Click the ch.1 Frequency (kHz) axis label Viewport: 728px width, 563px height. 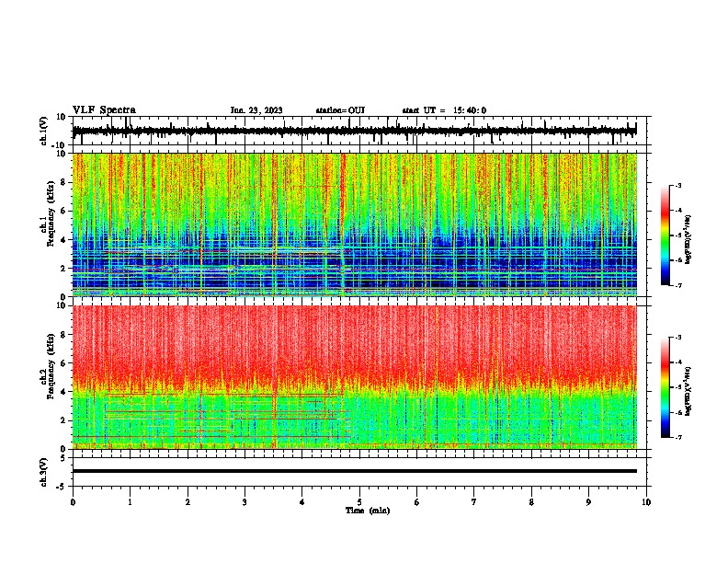48,213
